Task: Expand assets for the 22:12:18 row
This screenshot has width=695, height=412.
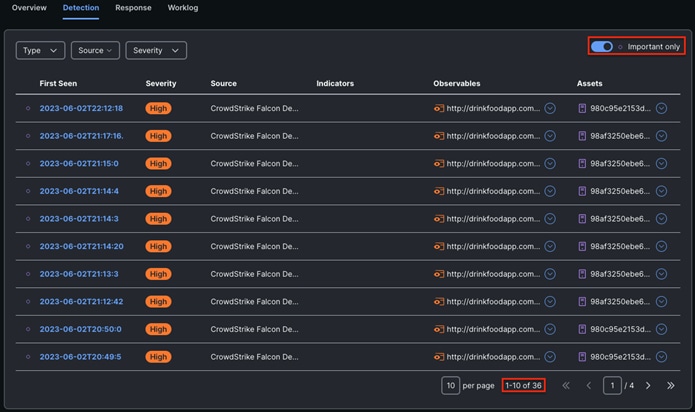Action: [661, 108]
